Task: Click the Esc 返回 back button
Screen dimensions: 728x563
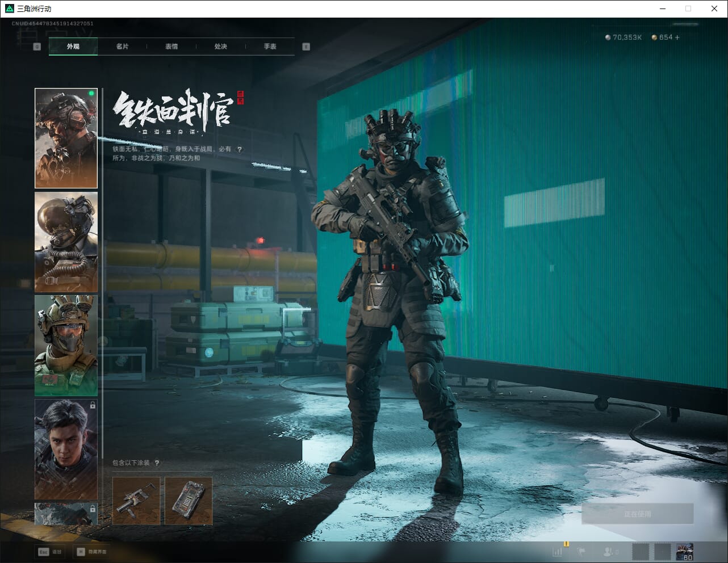Action: tap(50, 552)
